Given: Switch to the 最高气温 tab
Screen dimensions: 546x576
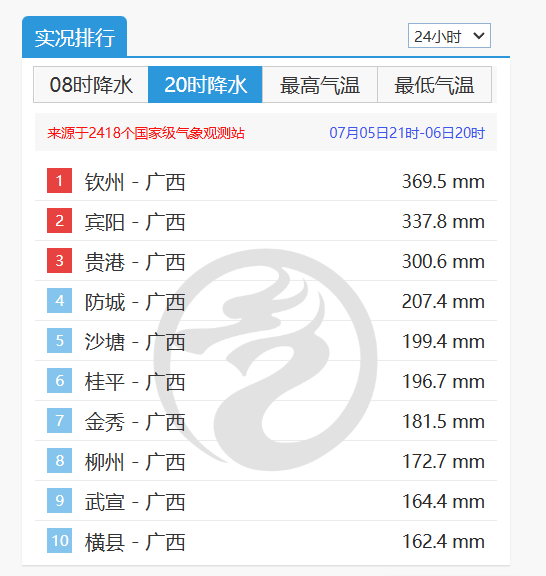Looking at the screenshot, I should coord(320,84).
